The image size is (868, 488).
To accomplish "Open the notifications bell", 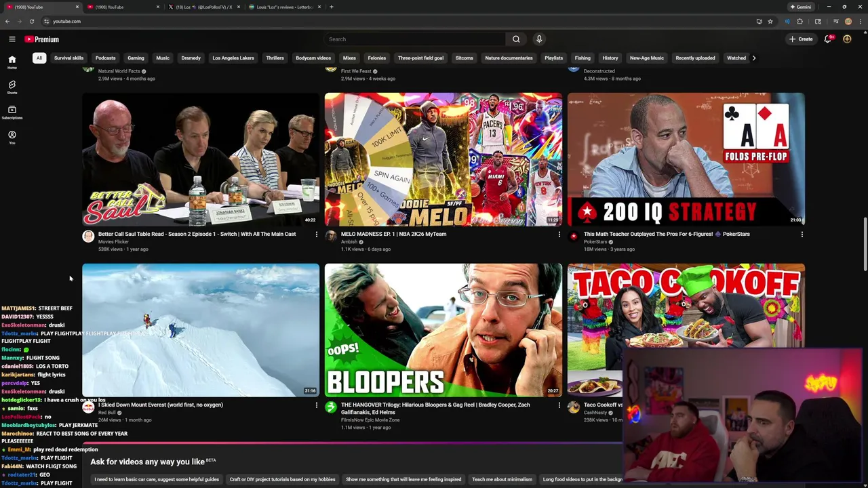I will pyautogui.click(x=828, y=39).
